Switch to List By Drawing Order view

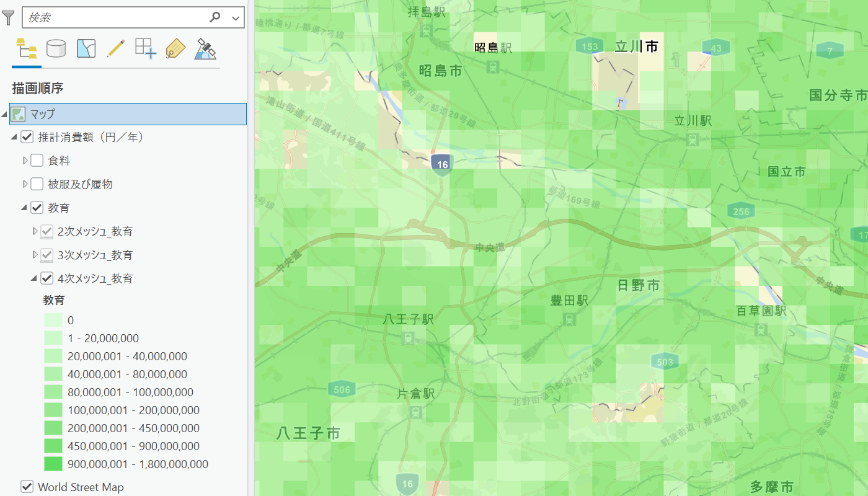coord(26,48)
